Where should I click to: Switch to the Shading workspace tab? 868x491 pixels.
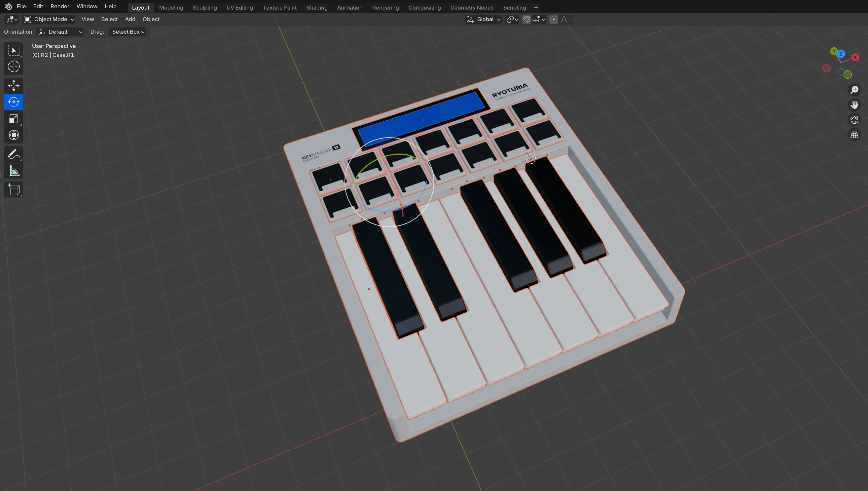pyautogui.click(x=316, y=7)
